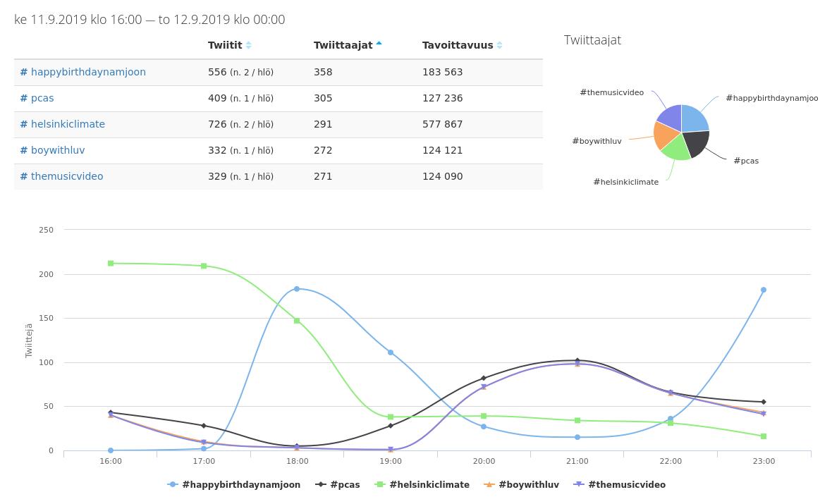Toggle #happybirthdaynamjoon series in chart legend
The image size is (832, 504).
click(233, 484)
